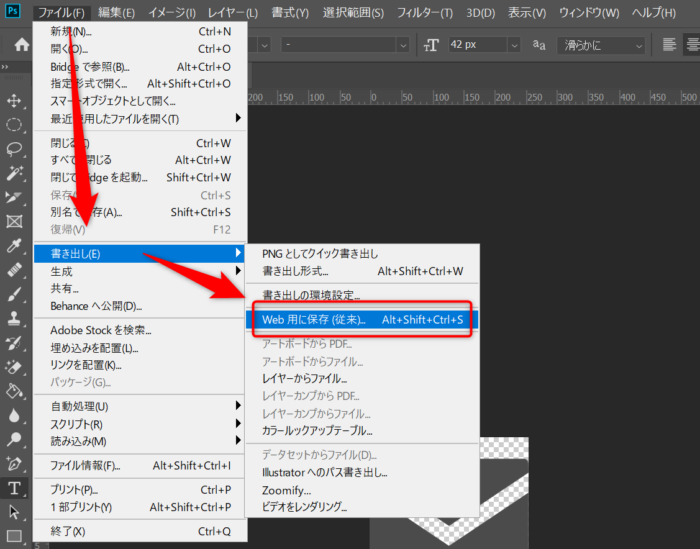700x549 pixels.
Task: Toggle left text alignment
Action: (x=669, y=45)
